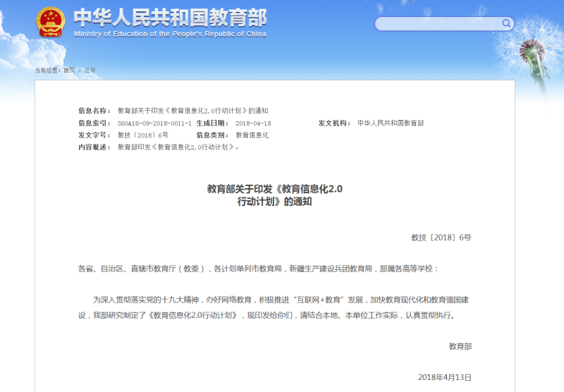Select the 生成日期 value 2018-04-18

[253, 123]
